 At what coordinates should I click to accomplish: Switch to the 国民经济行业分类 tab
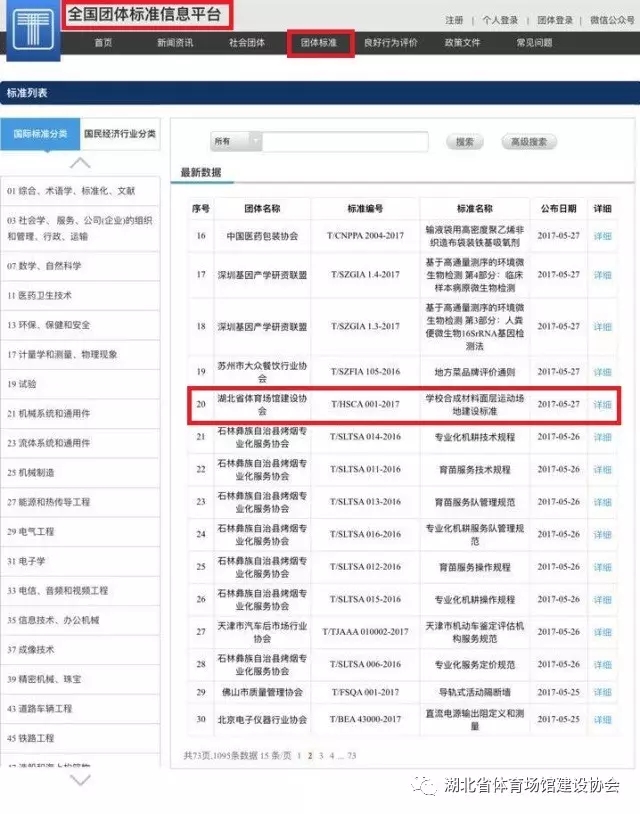pyautogui.click(x=120, y=133)
